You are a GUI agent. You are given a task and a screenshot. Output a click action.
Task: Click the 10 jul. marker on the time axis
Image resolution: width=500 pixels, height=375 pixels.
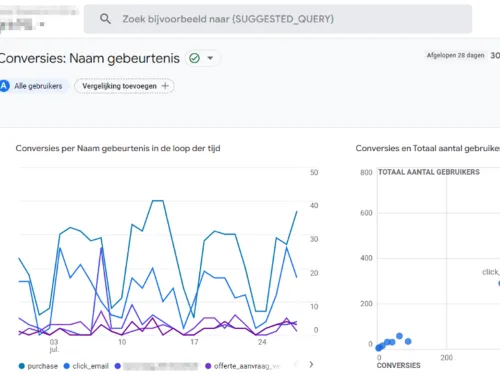coord(122,342)
